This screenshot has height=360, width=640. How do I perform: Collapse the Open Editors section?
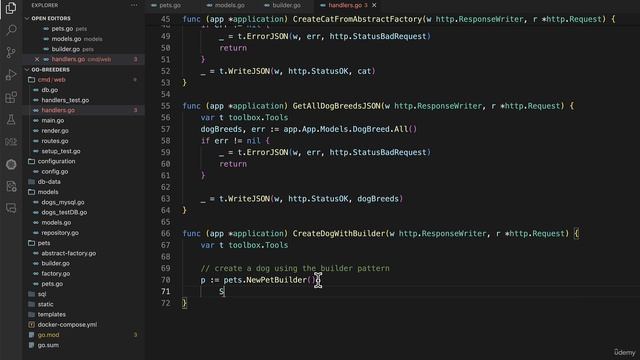tap(51, 18)
